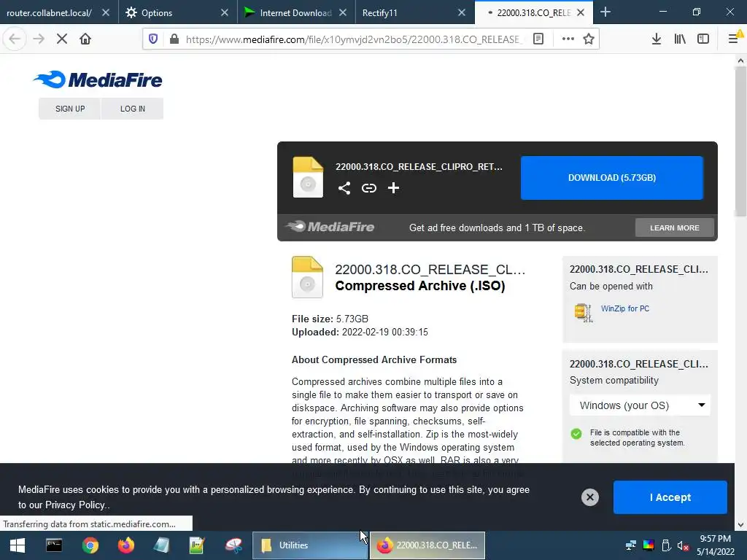Open System compatibility OS dropdown
Viewport: 747px width, 560px height.
[x=640, y=405]
